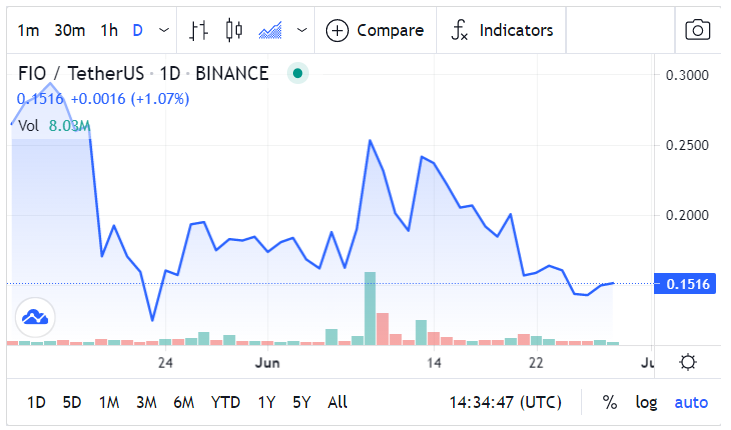Toggle percent scale mode
The image size is (731, 430).
(610, 402)
